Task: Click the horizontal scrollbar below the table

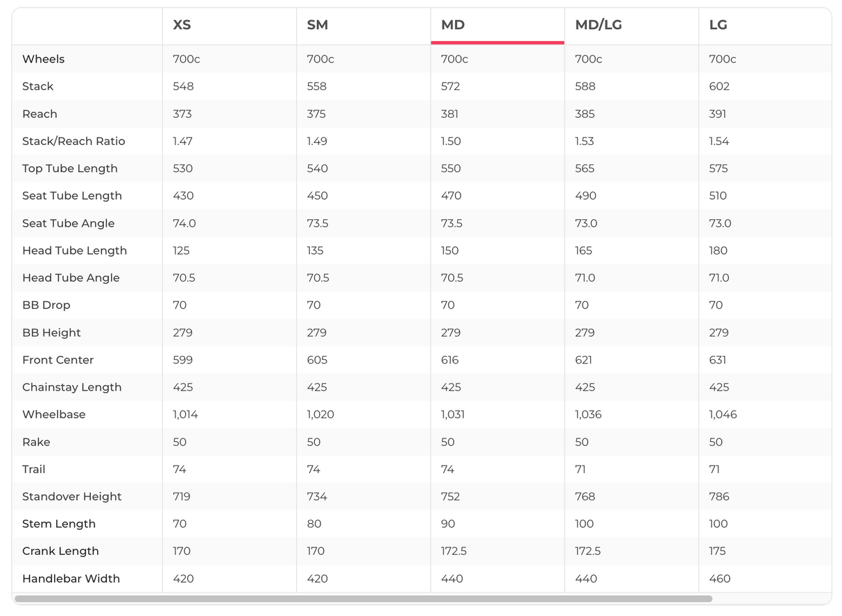Action: coord(363,599)
